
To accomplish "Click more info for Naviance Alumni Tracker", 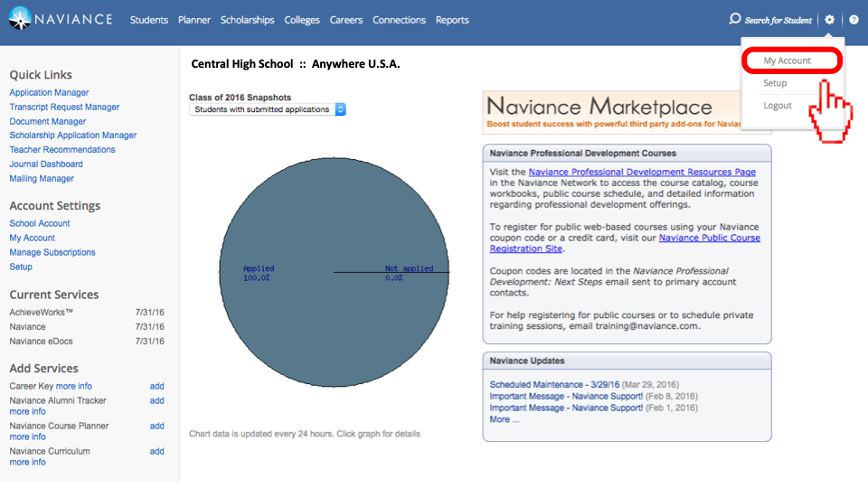I will [28, 412].
